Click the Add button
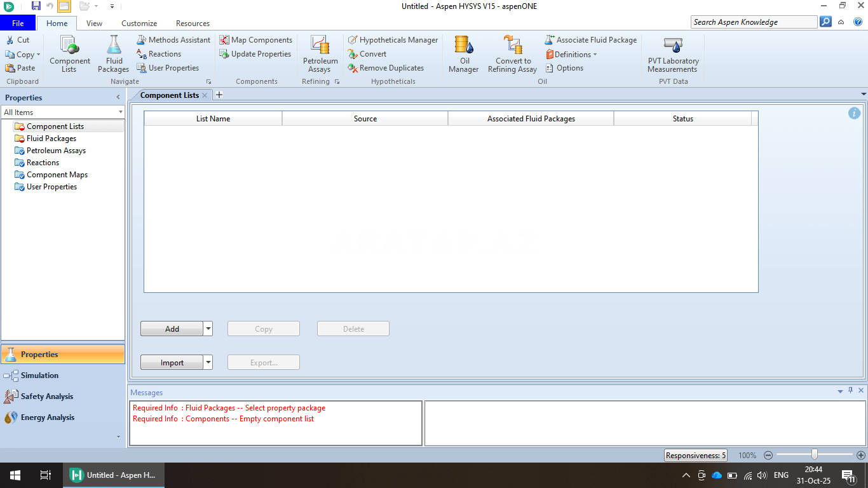 172,329
